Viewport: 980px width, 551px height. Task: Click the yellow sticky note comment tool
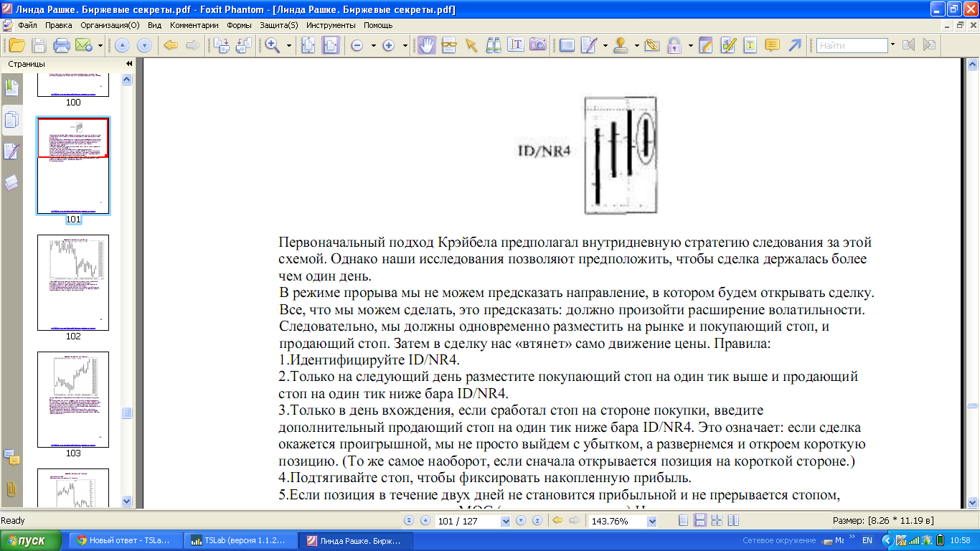coord(772,45)
